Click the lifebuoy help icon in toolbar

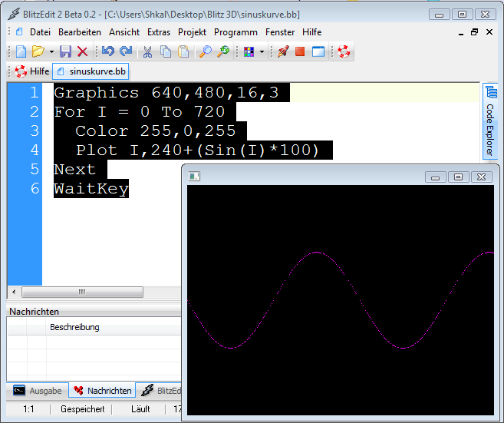click(x=344, y=51)
